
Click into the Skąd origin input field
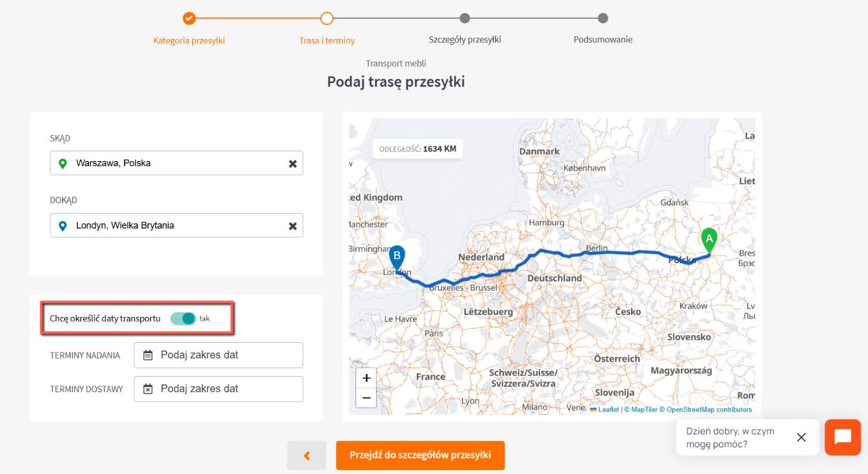[175, 164]
